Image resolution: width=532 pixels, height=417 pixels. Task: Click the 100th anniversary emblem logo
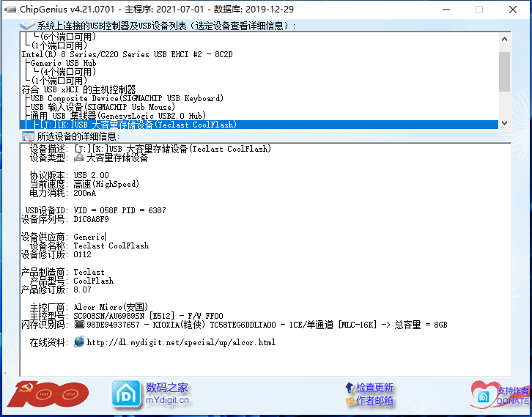(48, 394)
